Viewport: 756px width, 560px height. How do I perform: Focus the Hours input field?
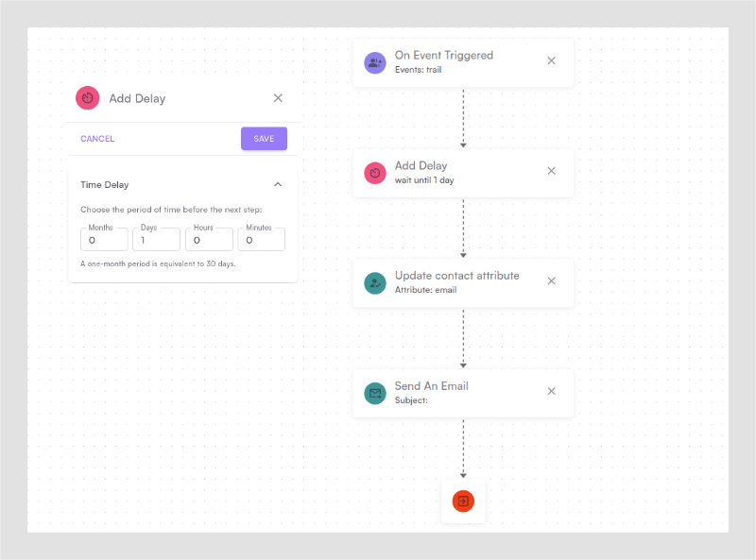209,240
